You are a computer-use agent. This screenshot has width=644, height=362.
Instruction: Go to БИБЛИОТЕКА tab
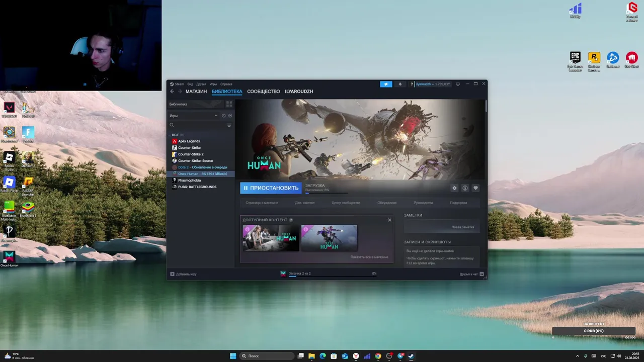227,92
